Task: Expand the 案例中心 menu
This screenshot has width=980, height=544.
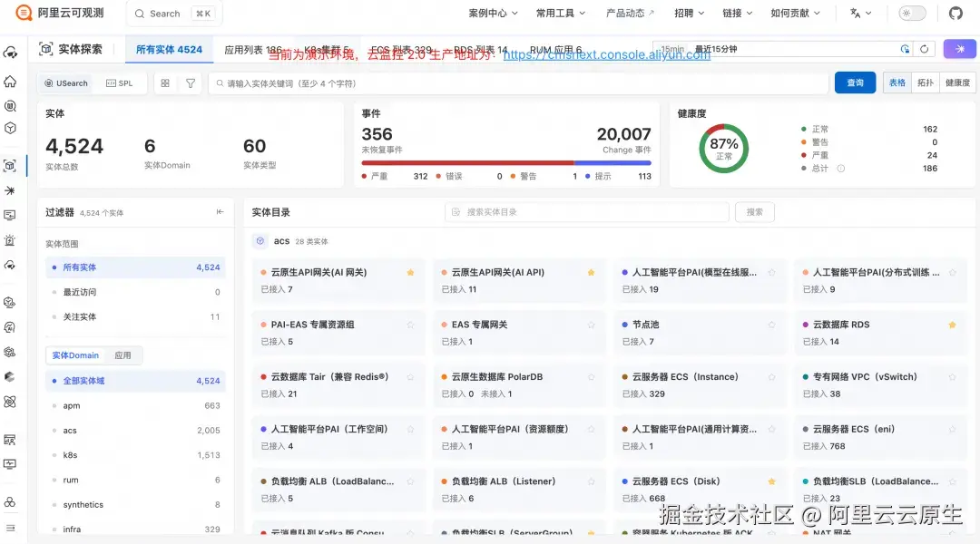Action: click(x=493, y=13)
